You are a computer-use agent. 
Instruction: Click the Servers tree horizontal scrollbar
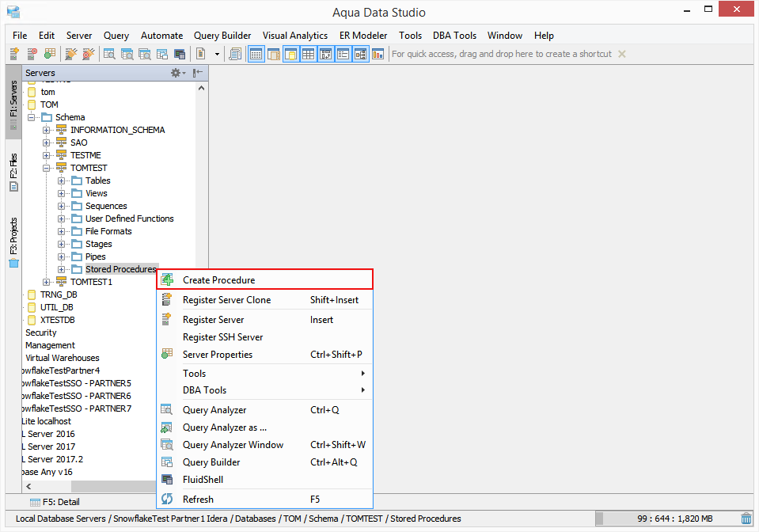(113, 486)
